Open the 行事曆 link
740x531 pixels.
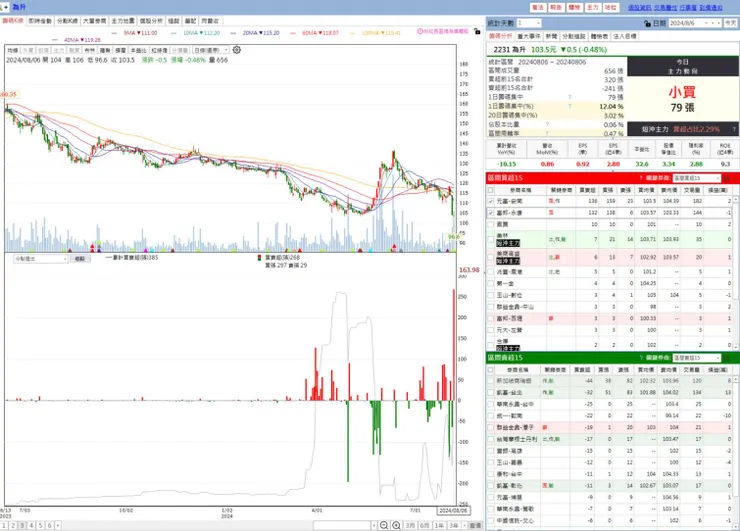(x=688, y=8)
